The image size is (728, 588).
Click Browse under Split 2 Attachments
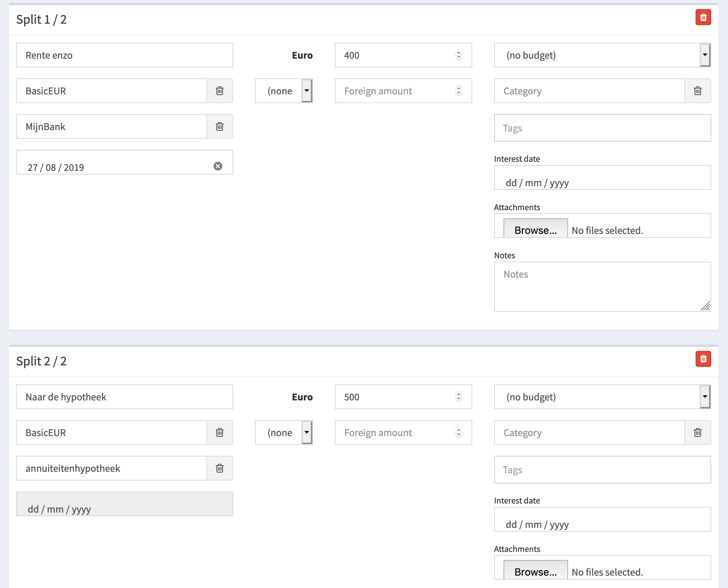535,571
